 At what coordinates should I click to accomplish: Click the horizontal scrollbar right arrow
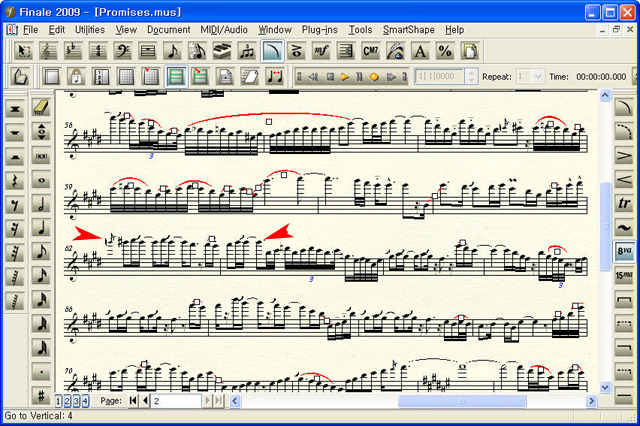[591, 401]
